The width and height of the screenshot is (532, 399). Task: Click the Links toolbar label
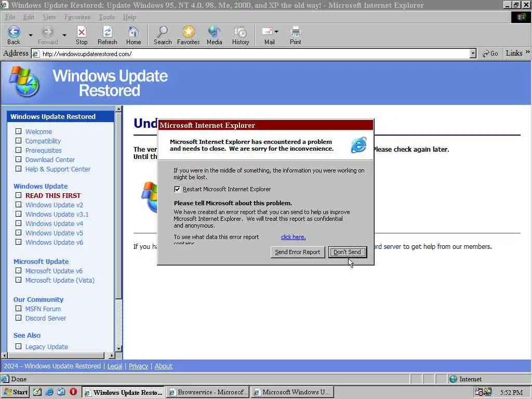click(514, 54)
